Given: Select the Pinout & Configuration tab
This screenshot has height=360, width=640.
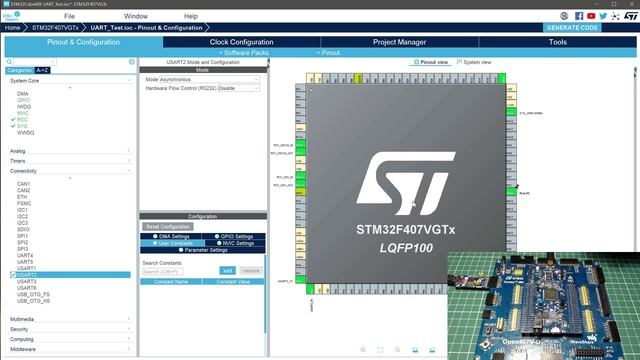Looking at the screenshot, I should (83, 42).
